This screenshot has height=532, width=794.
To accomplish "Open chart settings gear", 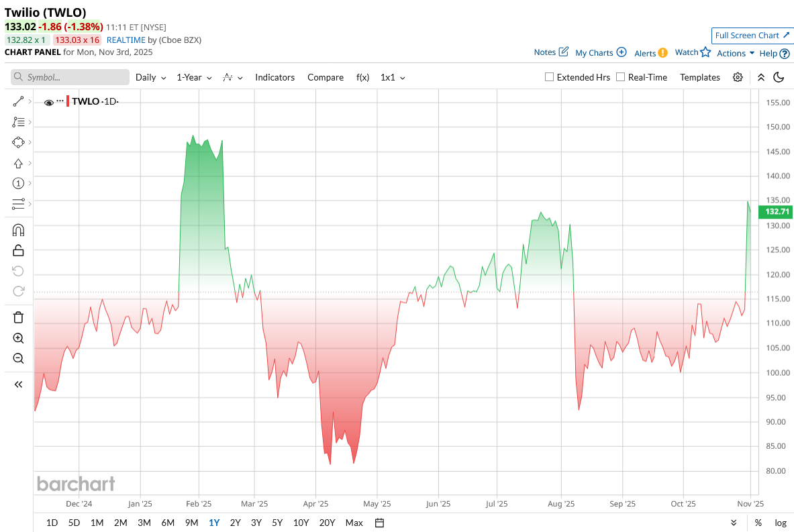I will coord(738,77).
